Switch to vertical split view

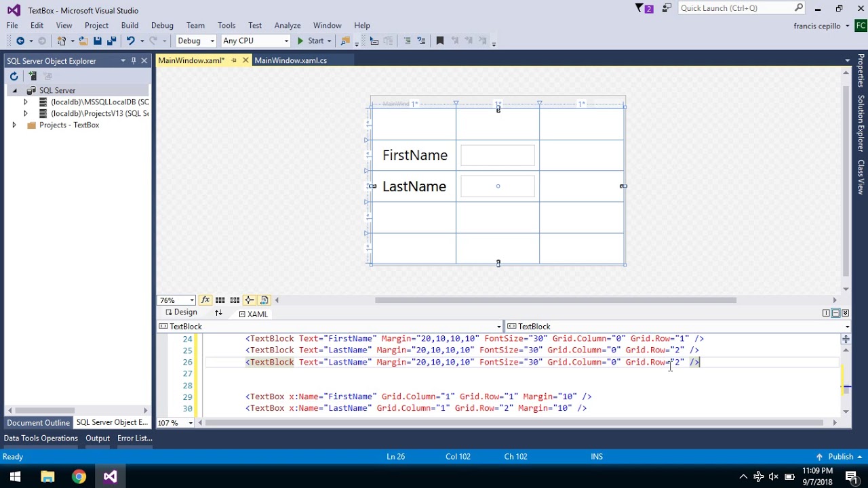[826, 313]
